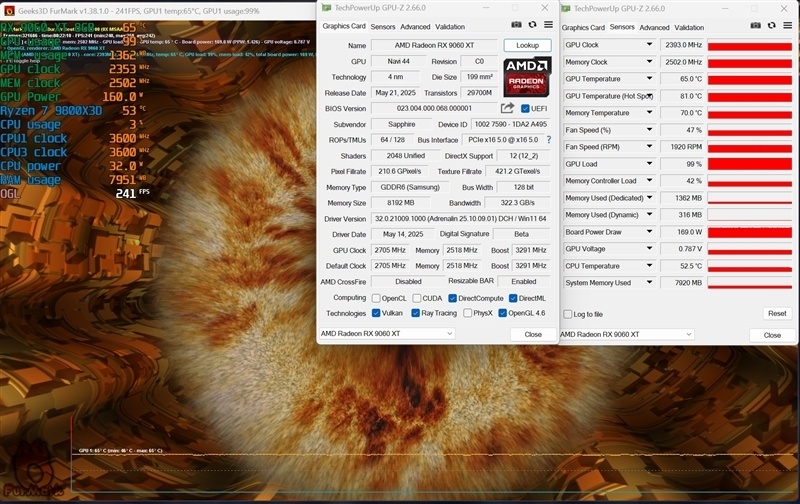Click the Reset button in Sensors window
The image size is (800, 504).
pos(777,313)
